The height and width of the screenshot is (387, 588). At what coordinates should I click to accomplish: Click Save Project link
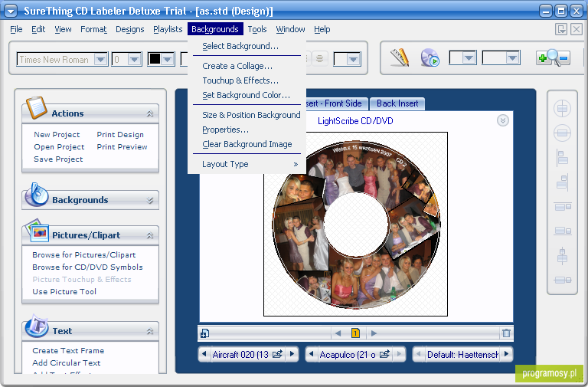58,159
